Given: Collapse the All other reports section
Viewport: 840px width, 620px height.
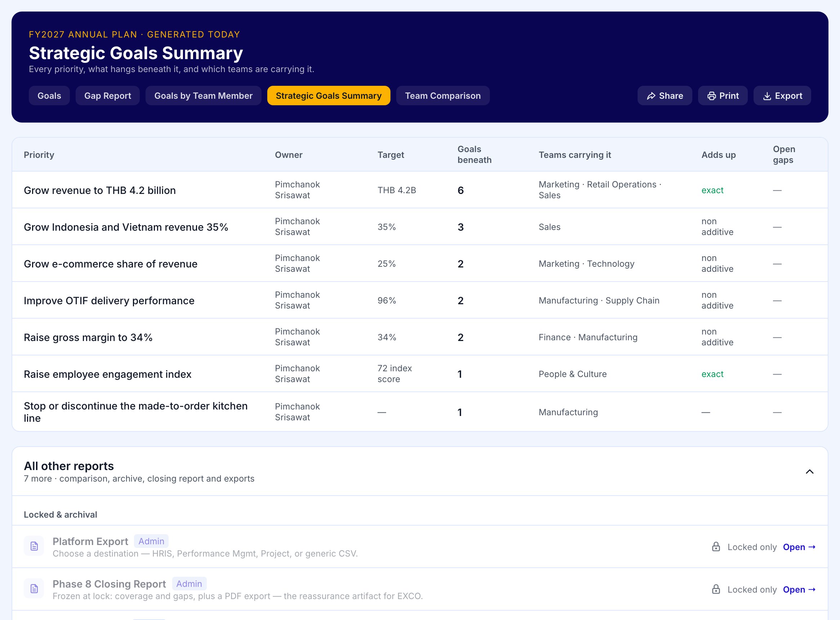Looking at the screenshot, I should (810, 472).
